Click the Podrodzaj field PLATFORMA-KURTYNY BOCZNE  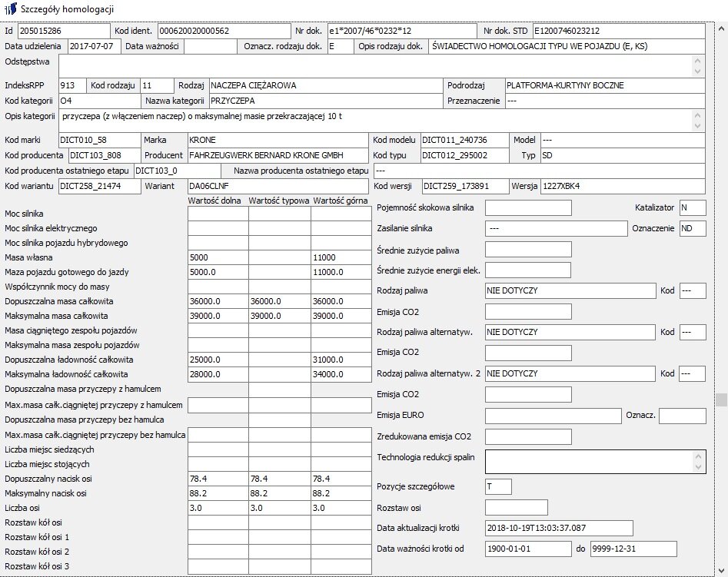pyautogui.click(x=605, y=85)
